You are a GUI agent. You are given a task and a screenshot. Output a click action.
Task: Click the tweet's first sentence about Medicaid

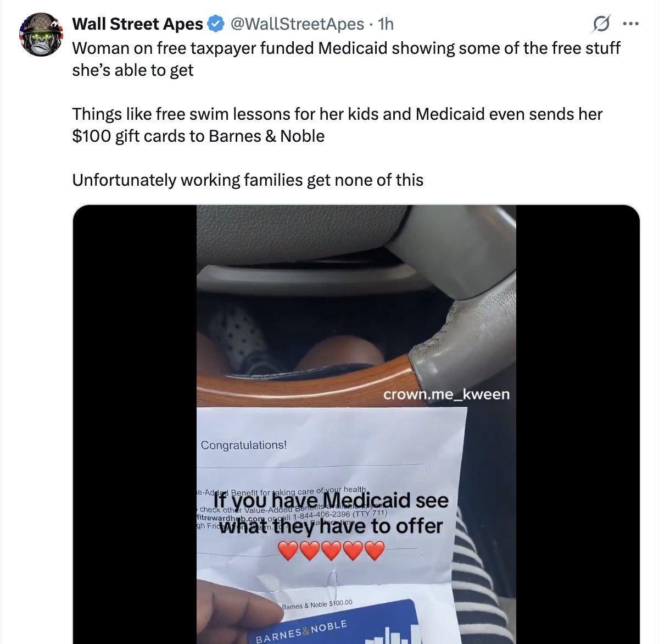[346, 59]
